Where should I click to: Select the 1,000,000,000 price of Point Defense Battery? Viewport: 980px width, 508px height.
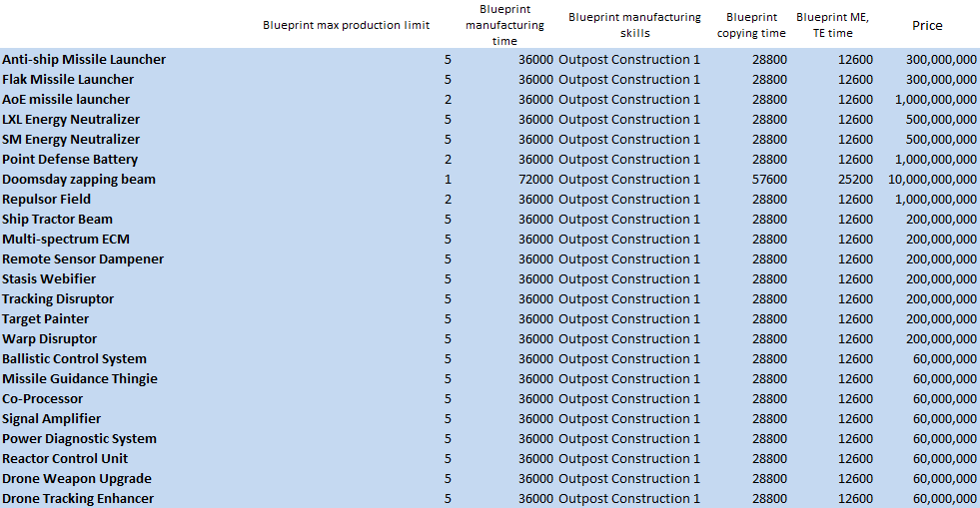click(936, 159)
